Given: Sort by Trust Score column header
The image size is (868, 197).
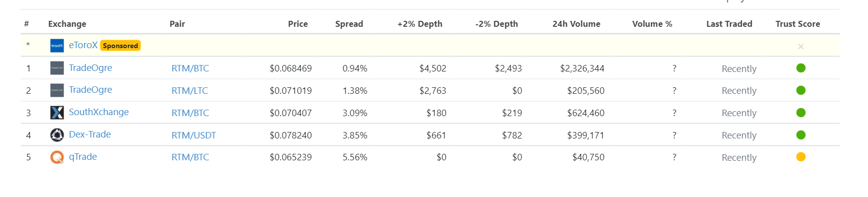Looking at the screenshot, I should [797, 24].
